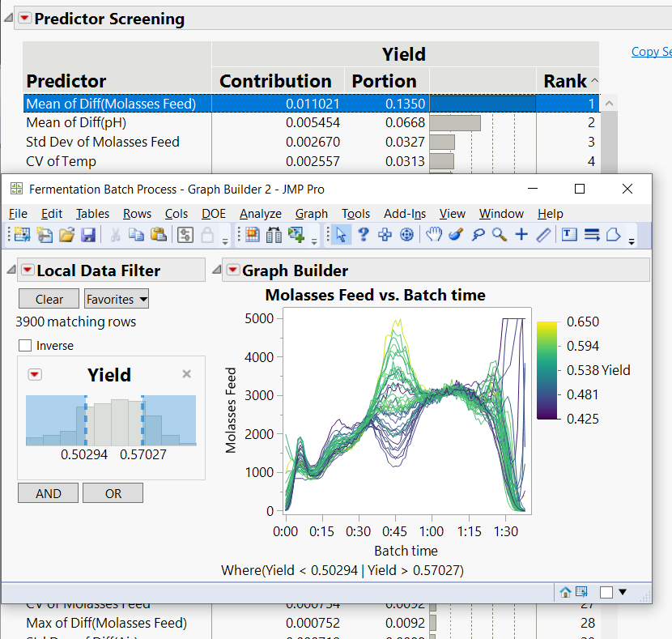Select the Annotate text tool
Image resolution: width=672 pixels, height=639 pixels.
pos(569,235)
